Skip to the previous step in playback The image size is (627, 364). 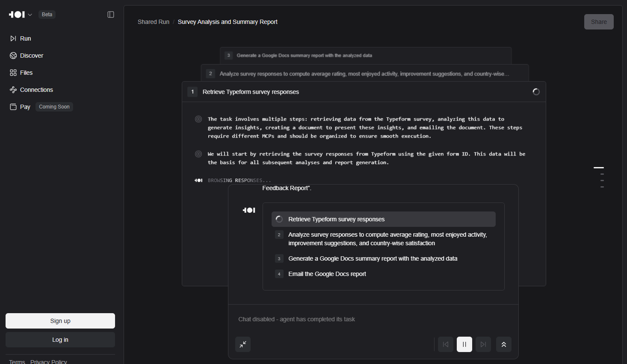[446, 344]
